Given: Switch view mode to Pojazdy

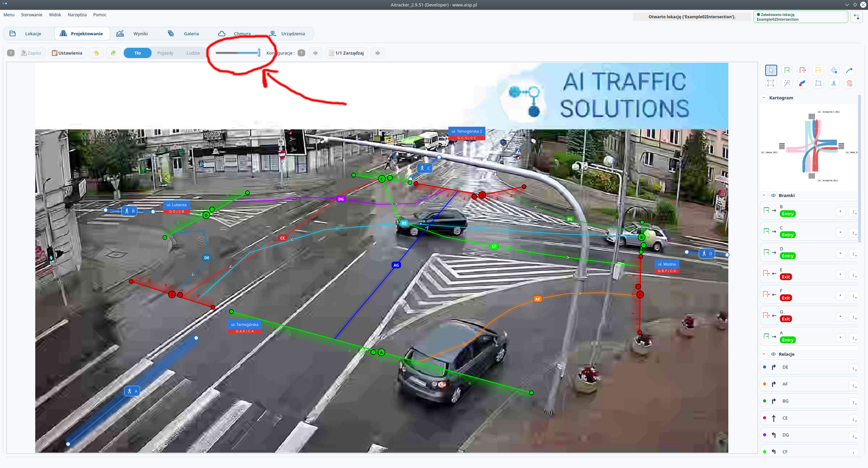Looking at the screenshot, I should coord(165,53).
